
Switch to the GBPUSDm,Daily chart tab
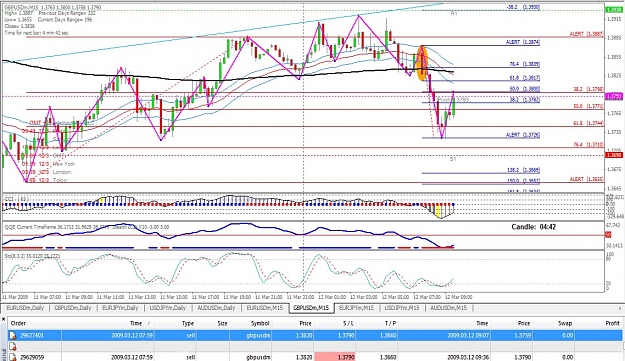click(73, 308)
